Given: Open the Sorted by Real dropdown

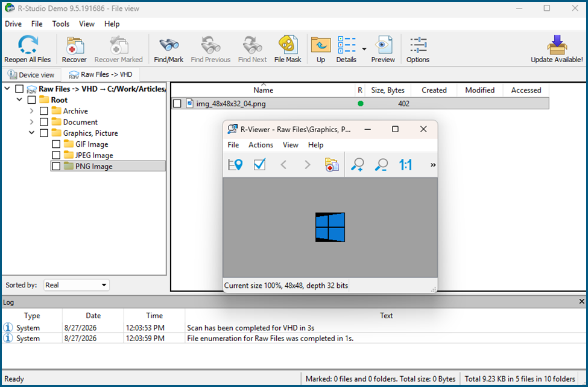Looking at the screenshot, I should pos(77,285).
